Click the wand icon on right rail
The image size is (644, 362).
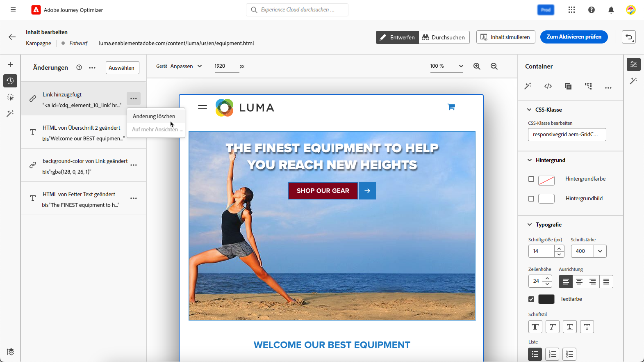click(634, 81)
